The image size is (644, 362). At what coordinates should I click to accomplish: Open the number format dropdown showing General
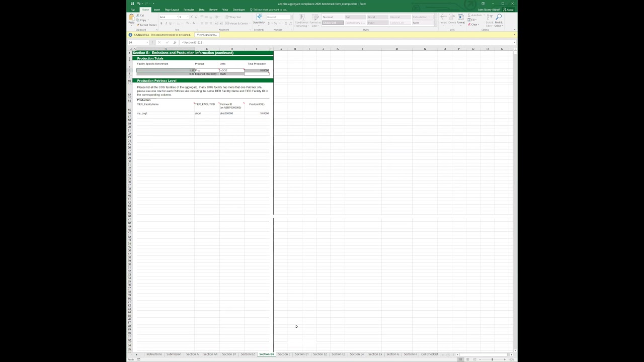(291, 17)
